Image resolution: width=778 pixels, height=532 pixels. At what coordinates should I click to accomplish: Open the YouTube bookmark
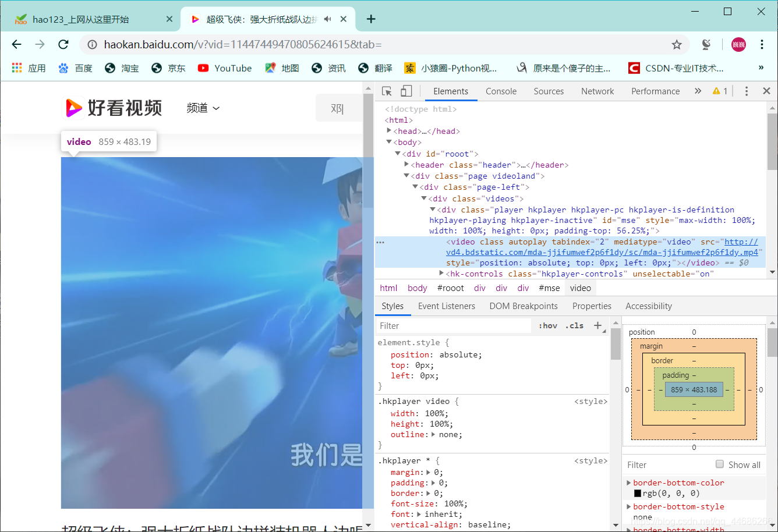(225, 68)
